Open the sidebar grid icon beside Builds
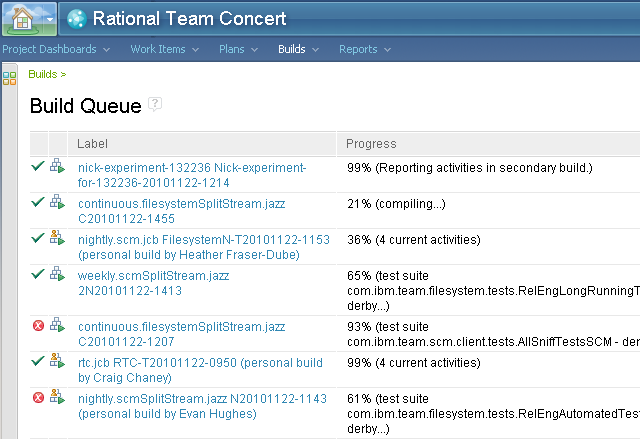The height and width of the screenshot is (439, 640). click(9, 78)
